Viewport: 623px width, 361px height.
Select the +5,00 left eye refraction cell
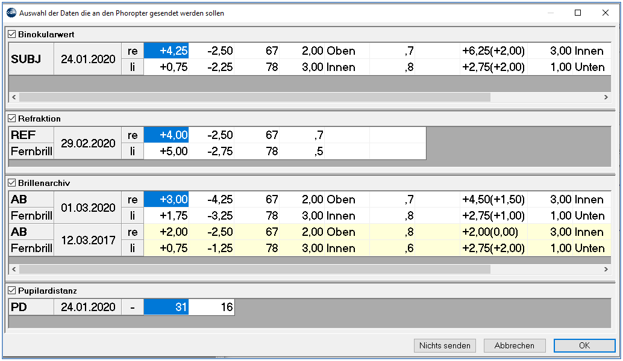pos(166,151)
